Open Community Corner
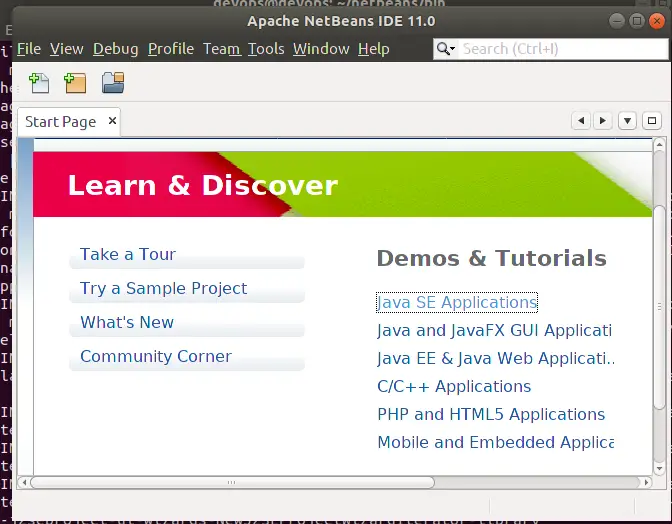The image size is (672, 524). pyautogui.click(x=187, y=358)
